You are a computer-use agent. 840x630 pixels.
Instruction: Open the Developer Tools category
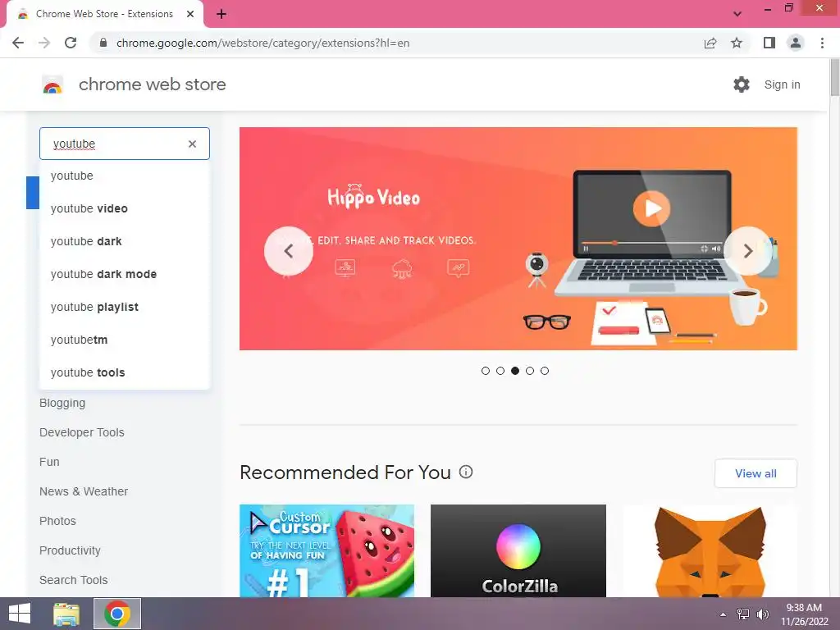pos(81,432)
